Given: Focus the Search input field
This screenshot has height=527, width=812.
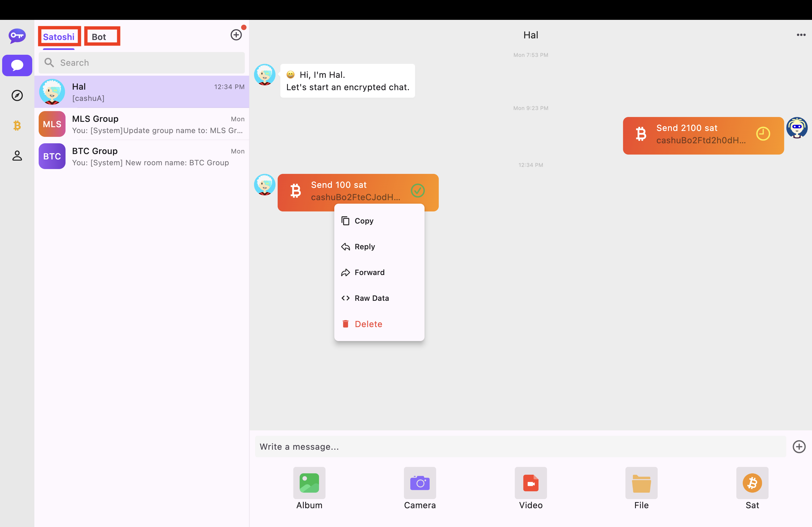Looking at the screenshot, I should [142, 63].
